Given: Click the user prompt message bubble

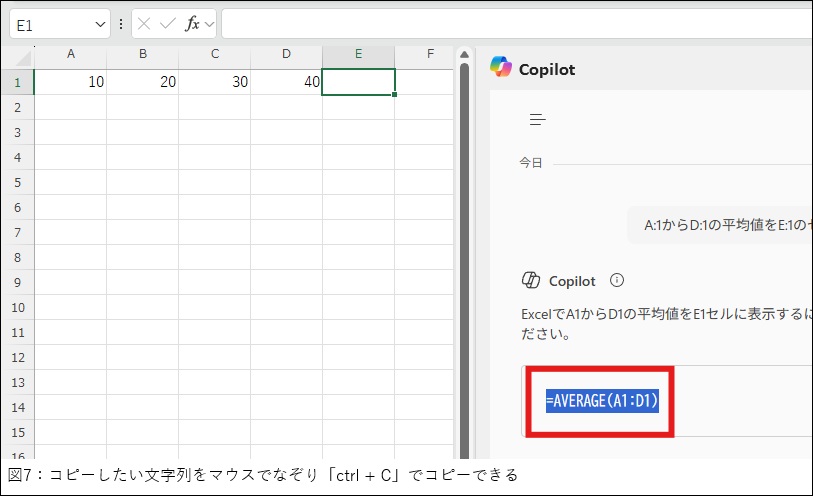Looking at the screenshot, I should pyautogui.click(x=720, y=226).
